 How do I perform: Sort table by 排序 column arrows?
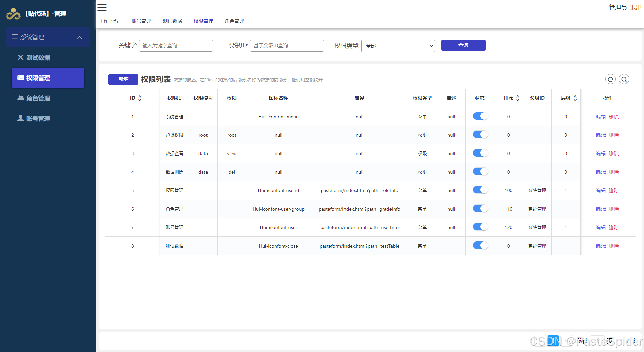(x=518, y=98)
